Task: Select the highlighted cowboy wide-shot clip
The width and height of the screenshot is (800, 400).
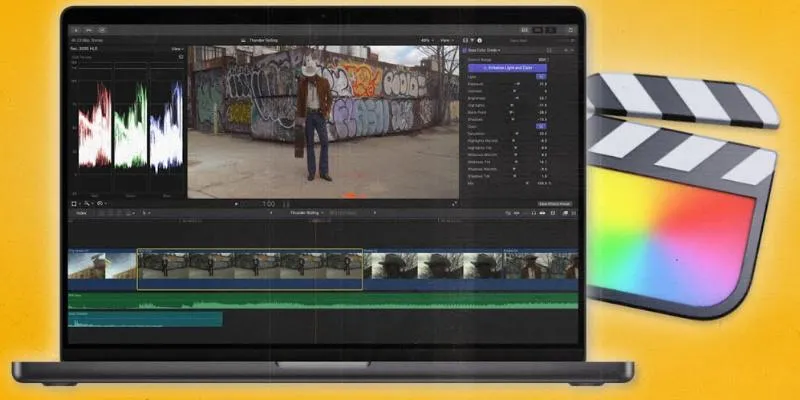Action: [250, 269]
